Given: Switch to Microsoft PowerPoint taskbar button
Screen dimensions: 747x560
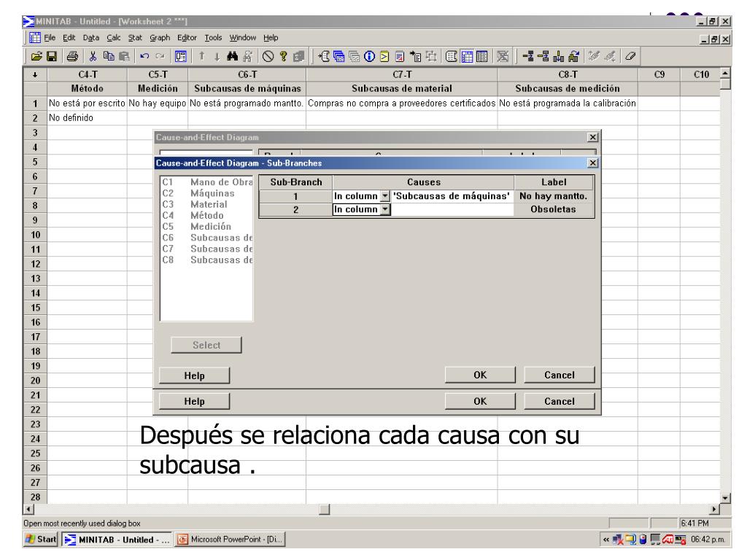Looking at the screenshot, I should tap(231, 539).
